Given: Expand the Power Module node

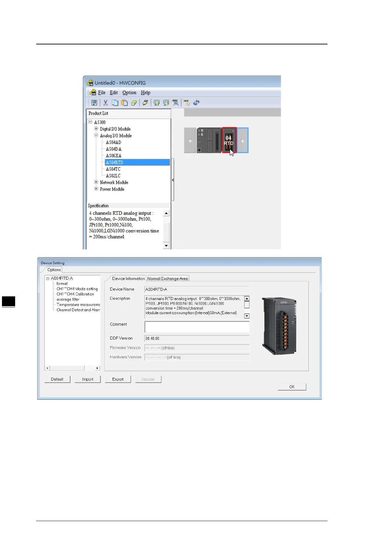Looking at the screenshot, I should (96, 189).
